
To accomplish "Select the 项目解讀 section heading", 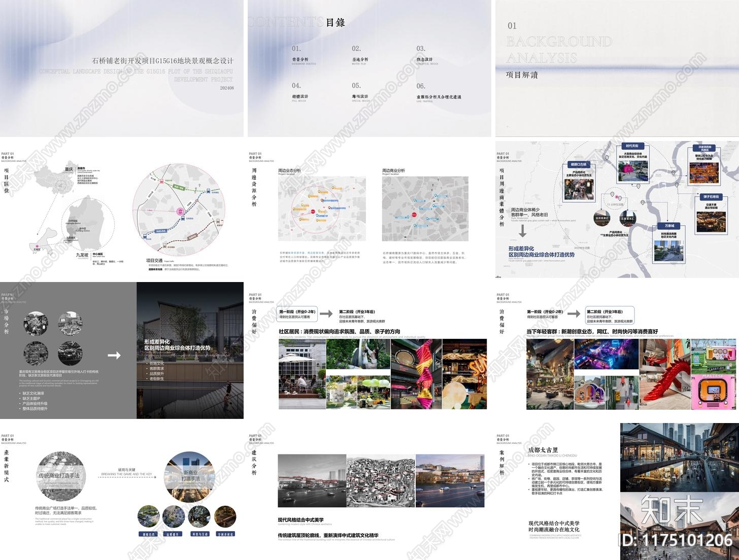I will pos(522,75).
